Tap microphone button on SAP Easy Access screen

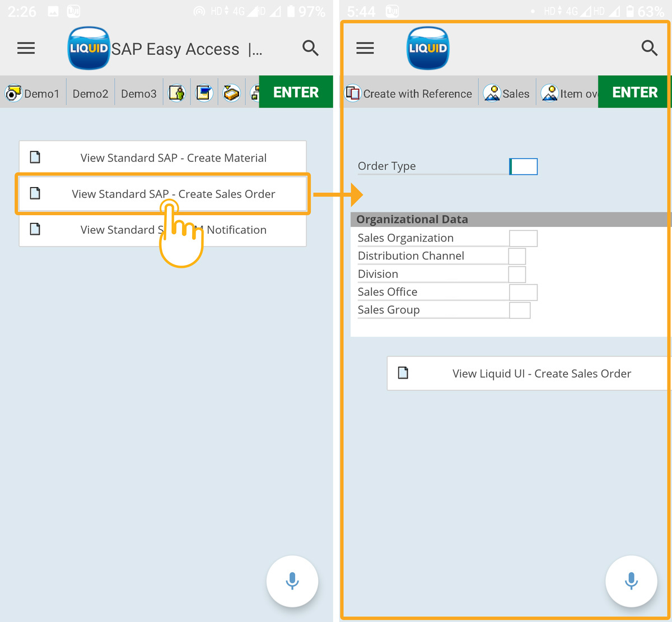(x=292, y=581)
